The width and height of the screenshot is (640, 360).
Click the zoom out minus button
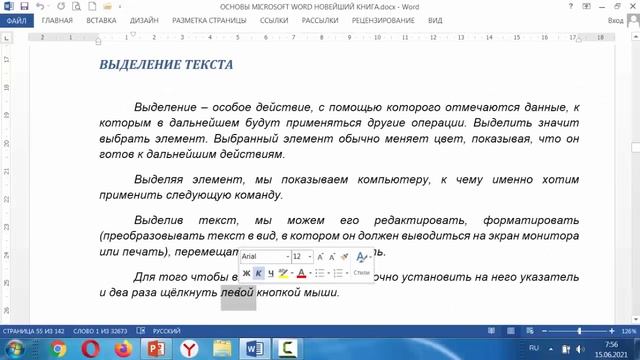[x=544, y=331]
